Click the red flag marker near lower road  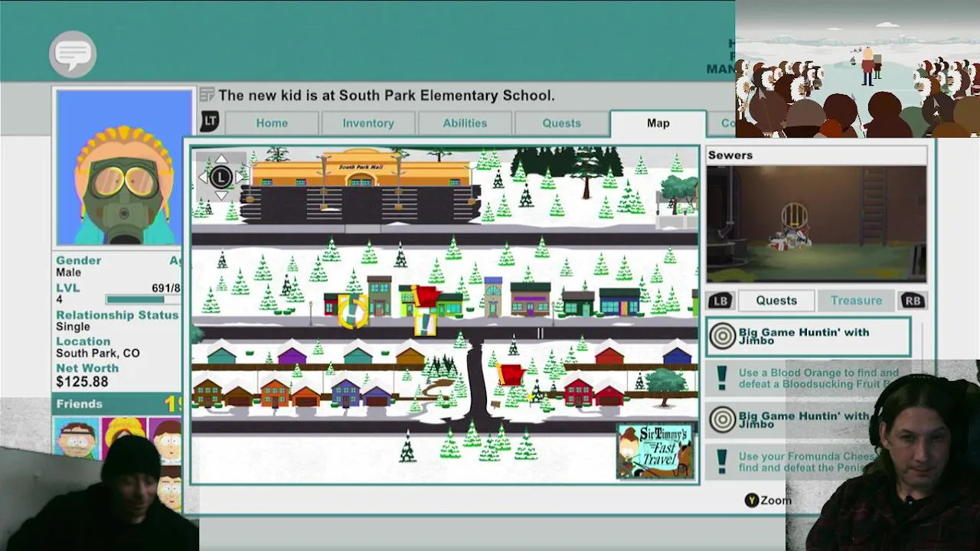pos(511,374)
